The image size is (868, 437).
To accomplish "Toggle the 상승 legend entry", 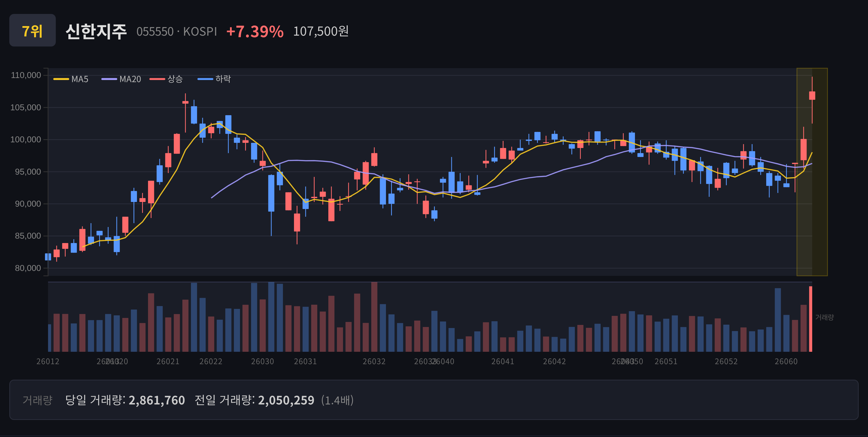I will click(166, 79).
